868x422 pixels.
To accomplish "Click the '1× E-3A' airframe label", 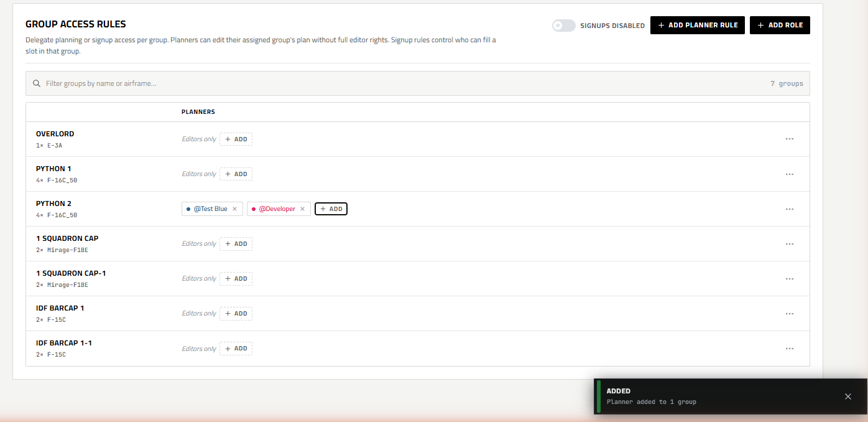I will [x=49, y=146].
